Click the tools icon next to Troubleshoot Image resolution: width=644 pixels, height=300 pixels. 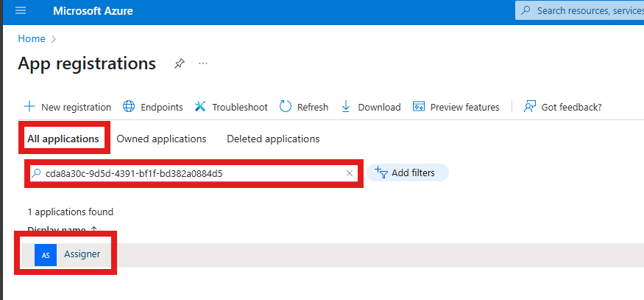(200, 107)
